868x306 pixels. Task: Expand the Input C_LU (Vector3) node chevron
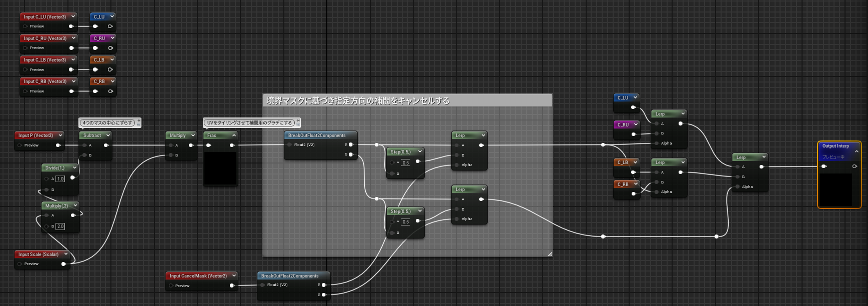point(73,16)
